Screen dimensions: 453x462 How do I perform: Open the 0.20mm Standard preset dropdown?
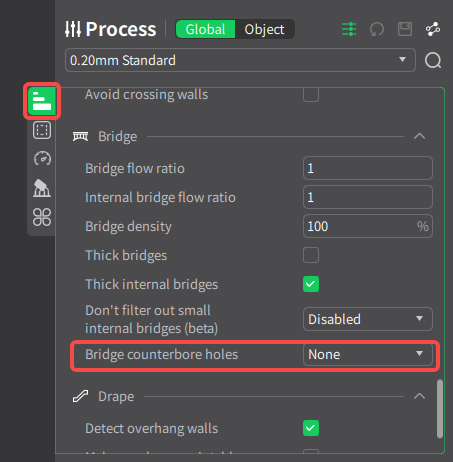tap(240, 60)
